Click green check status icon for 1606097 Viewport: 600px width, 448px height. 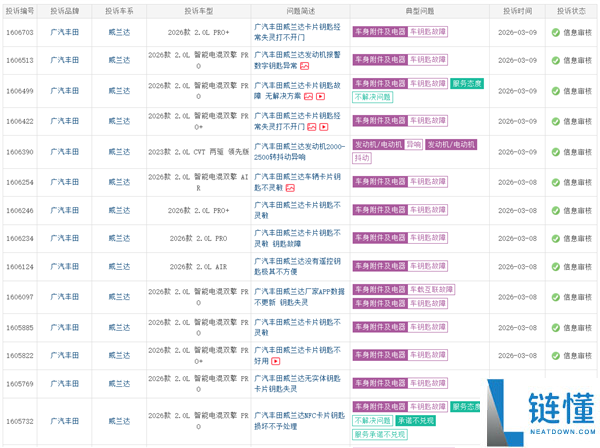point(556,297)
